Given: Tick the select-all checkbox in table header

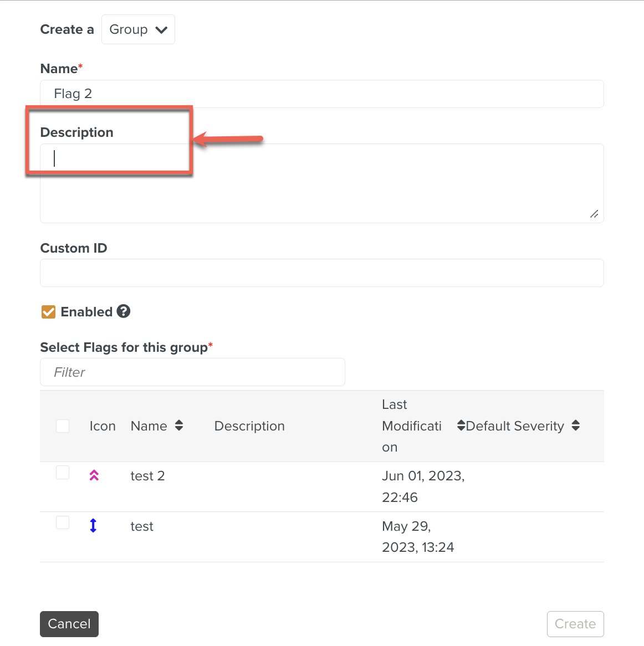Looking at the screenshot, I should tap(63, 425).
